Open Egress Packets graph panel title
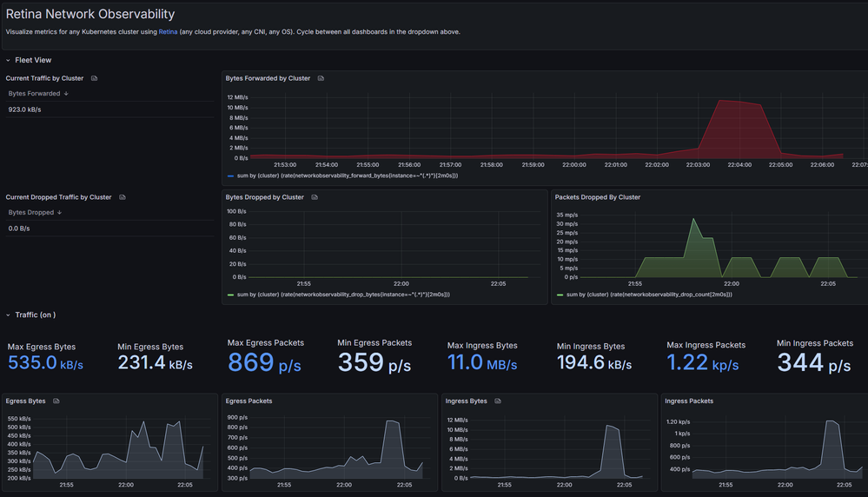868x497 pixels. coord(248,401)
